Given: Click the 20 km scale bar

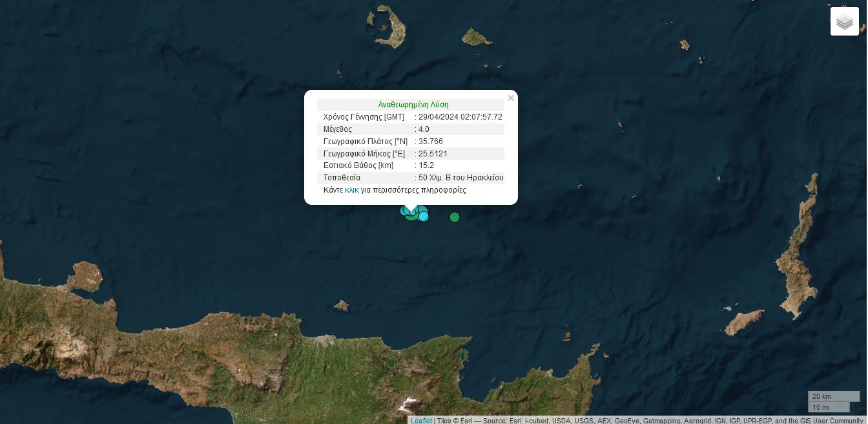Looking at the screenshot, I should pos(833,396).
